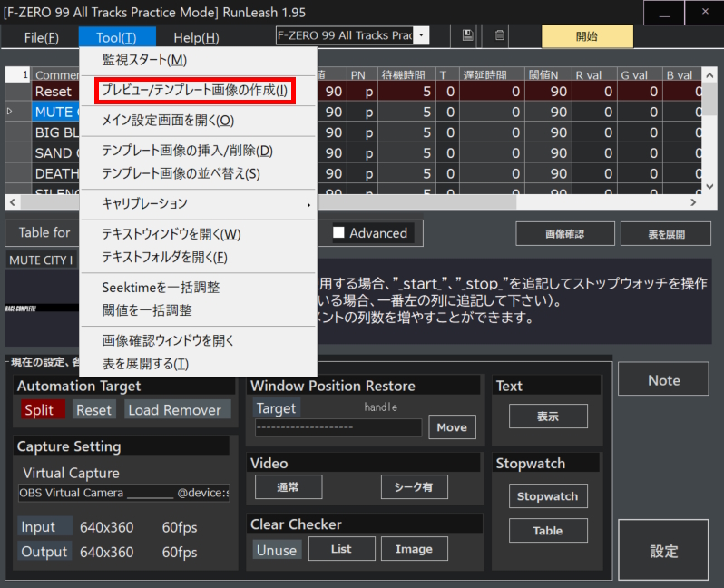Click the Output resolution label

coord(44,551)
